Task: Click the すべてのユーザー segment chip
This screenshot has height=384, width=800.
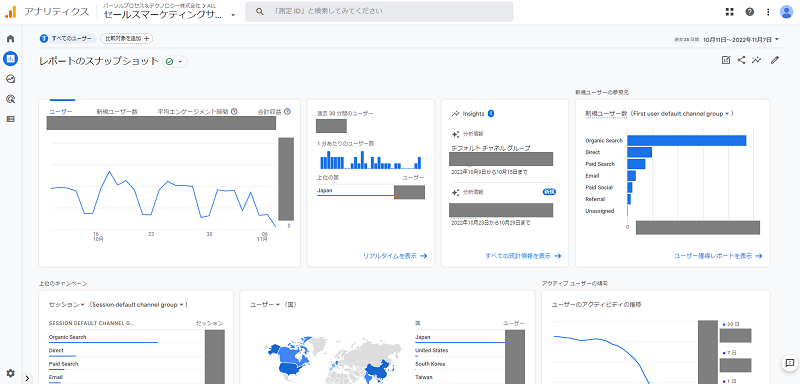Action: pos(67,38)
